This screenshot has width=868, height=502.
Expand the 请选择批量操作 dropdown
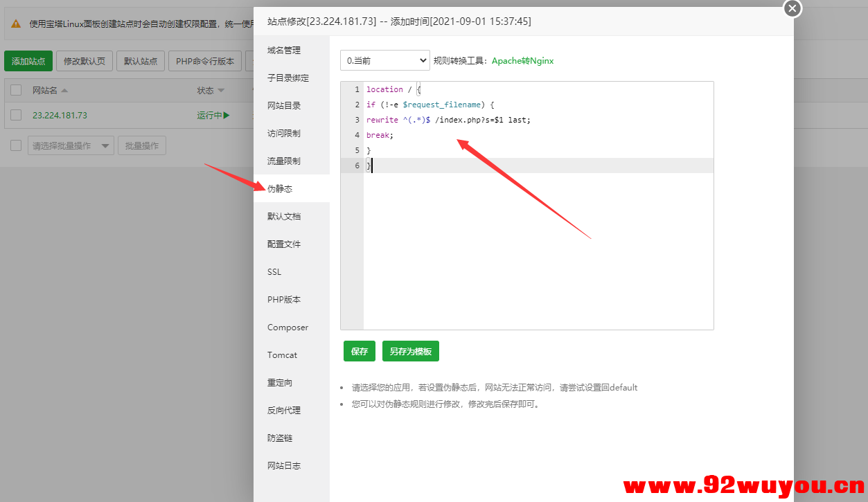click(x=70, y=145)
